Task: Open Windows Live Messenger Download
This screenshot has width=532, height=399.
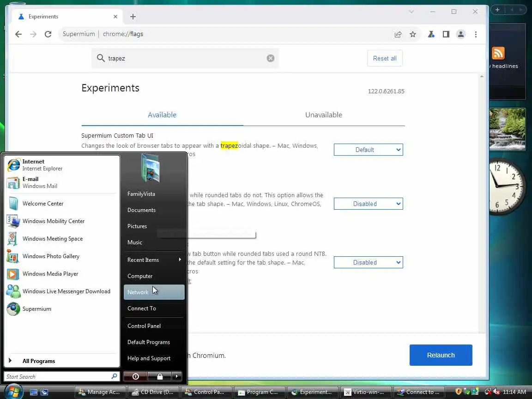Action: coord(62,291)
